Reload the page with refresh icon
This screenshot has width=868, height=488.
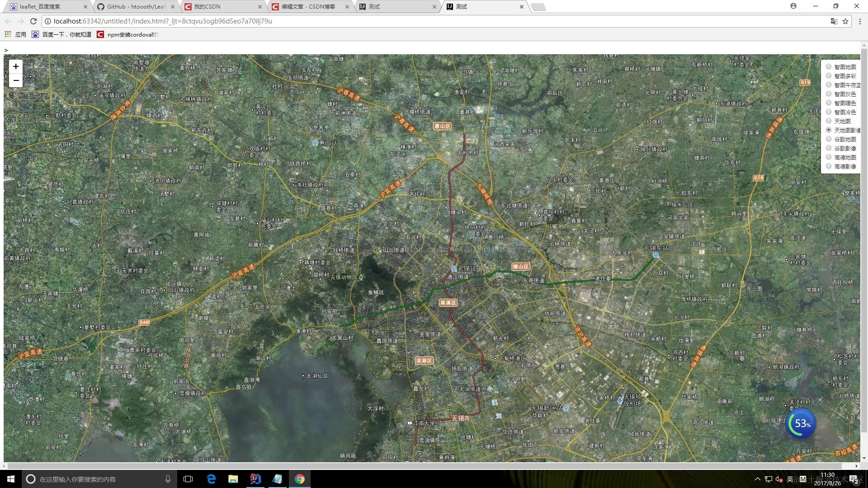(33, 21)
